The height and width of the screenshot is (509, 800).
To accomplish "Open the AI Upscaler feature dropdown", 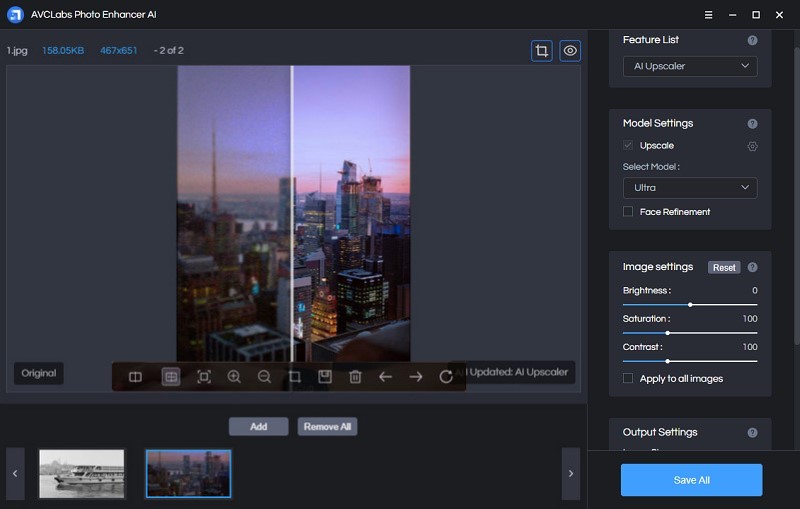I will pyautogui.click(x=689, y=66).
